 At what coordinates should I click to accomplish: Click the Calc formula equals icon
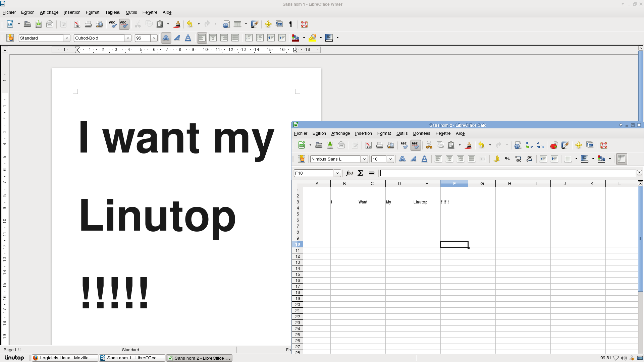(x=371, y=173)
